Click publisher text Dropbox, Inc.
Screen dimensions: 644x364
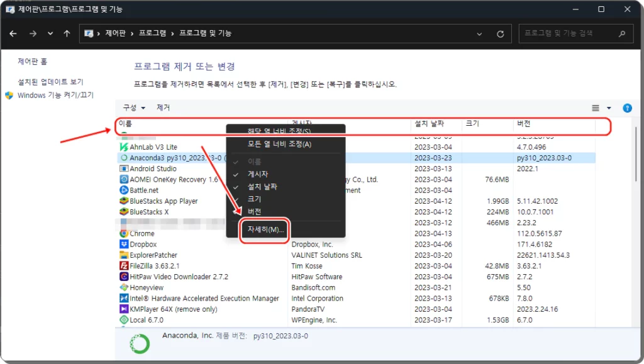312,244
